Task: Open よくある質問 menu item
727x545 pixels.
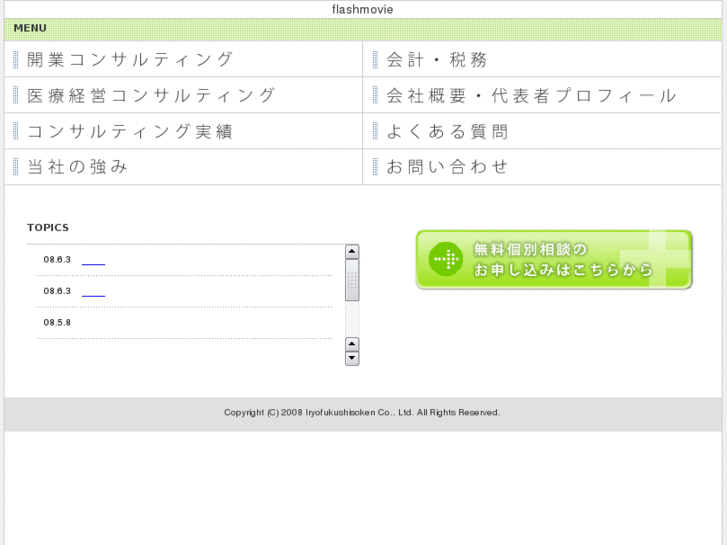Action: 542,131
